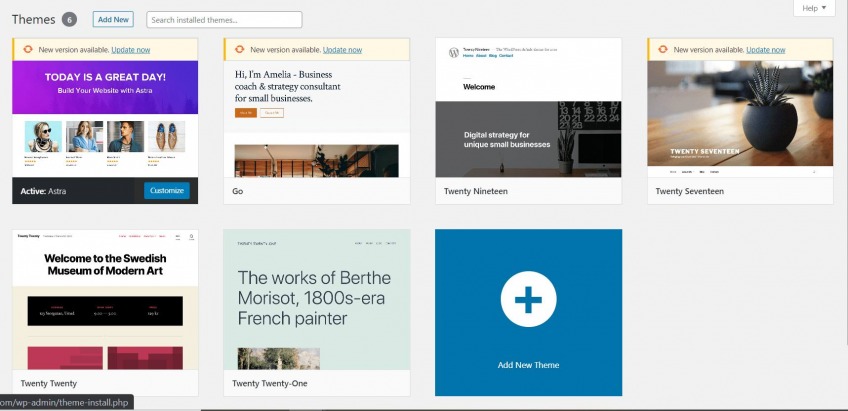The image size is (848, 411).
Task: Click update icon on Astra theme notice
Action: pos(28,49)
